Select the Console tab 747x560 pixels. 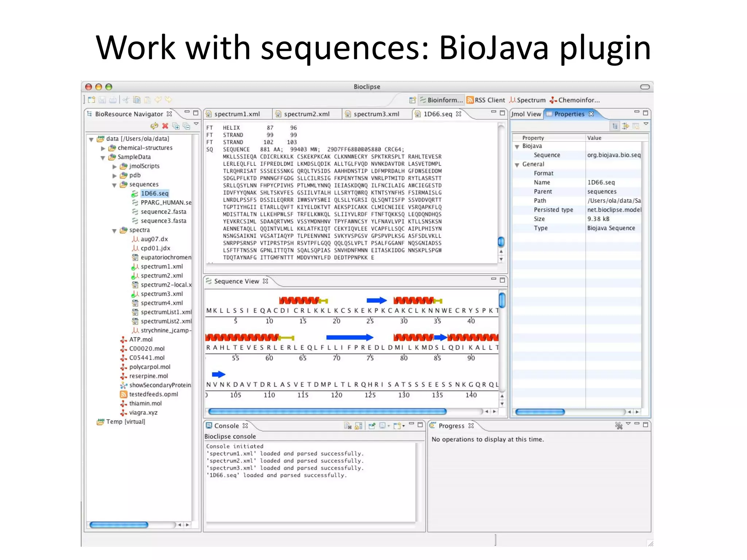point(226,425)
